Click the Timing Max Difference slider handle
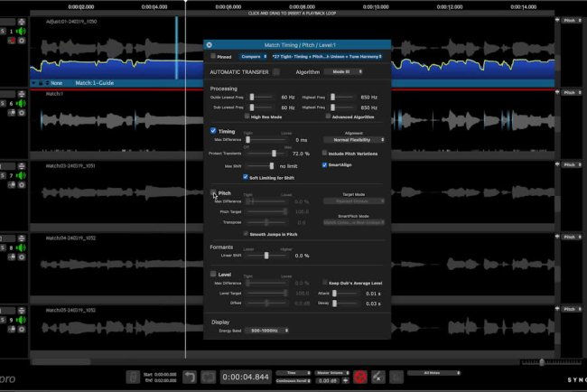 pyautogui.click(x=247, y=140)
